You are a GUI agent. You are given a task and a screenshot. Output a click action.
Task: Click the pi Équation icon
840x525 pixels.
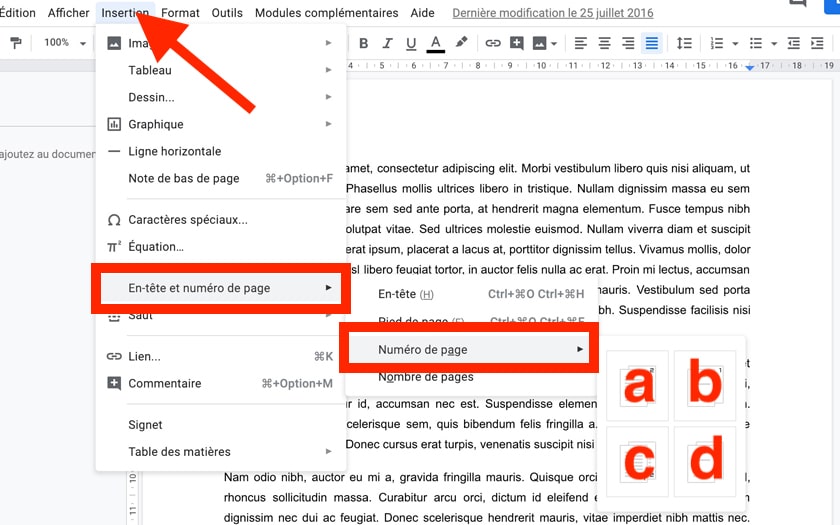coord(114,247)
